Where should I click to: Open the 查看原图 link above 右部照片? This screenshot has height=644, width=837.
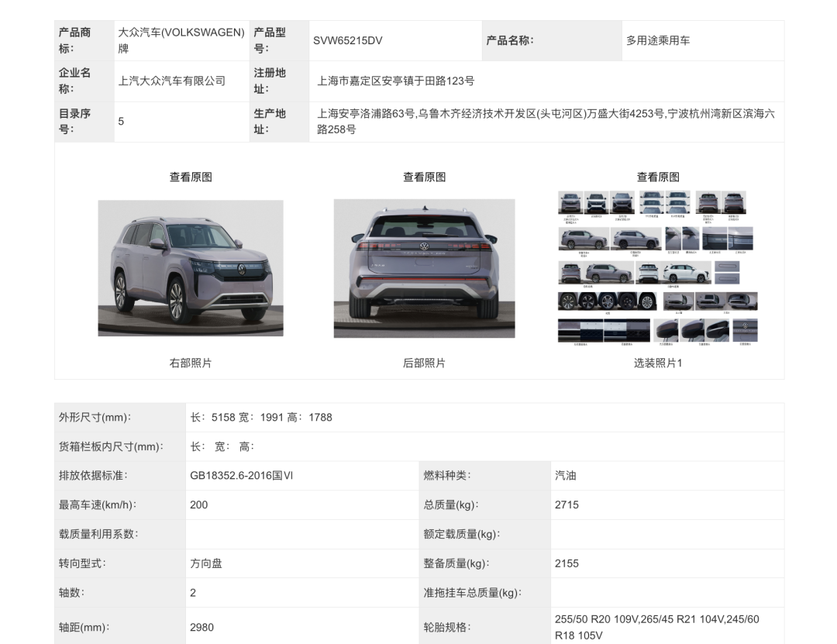click(191, 177)
